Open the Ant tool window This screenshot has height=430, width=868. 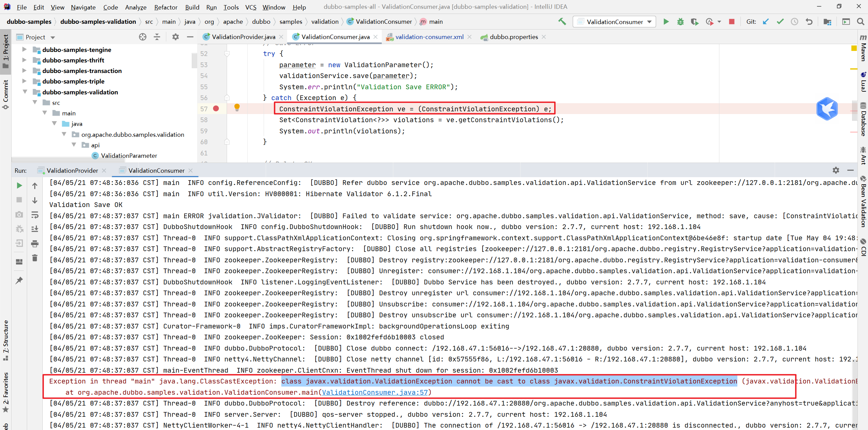[863, 156]
